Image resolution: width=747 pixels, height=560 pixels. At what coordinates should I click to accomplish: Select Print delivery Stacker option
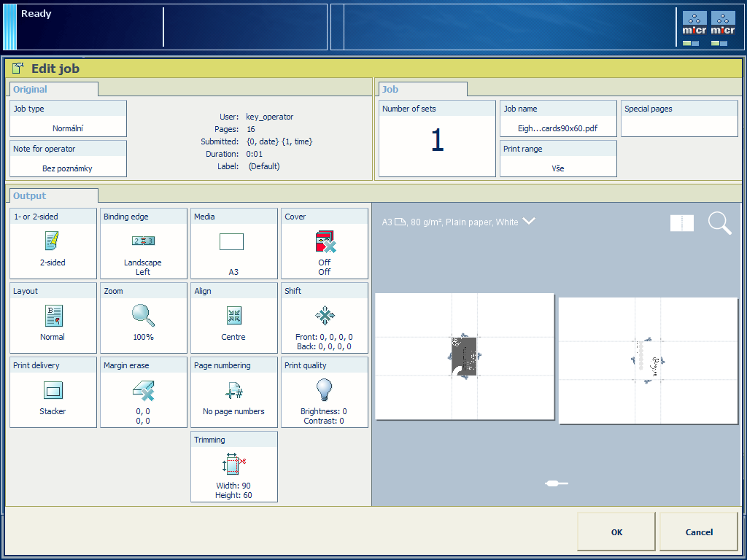pyautogui.click(x=53, y=391)
